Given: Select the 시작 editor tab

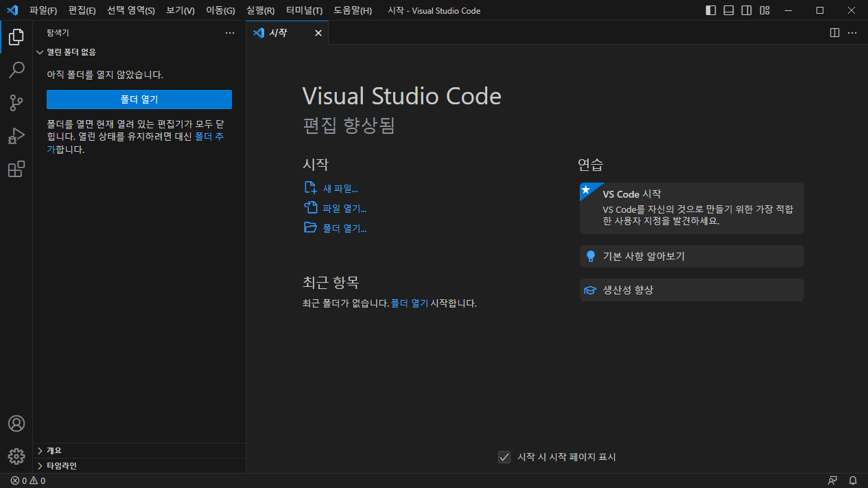Looking at the screenshot, I should coord(288,32).
